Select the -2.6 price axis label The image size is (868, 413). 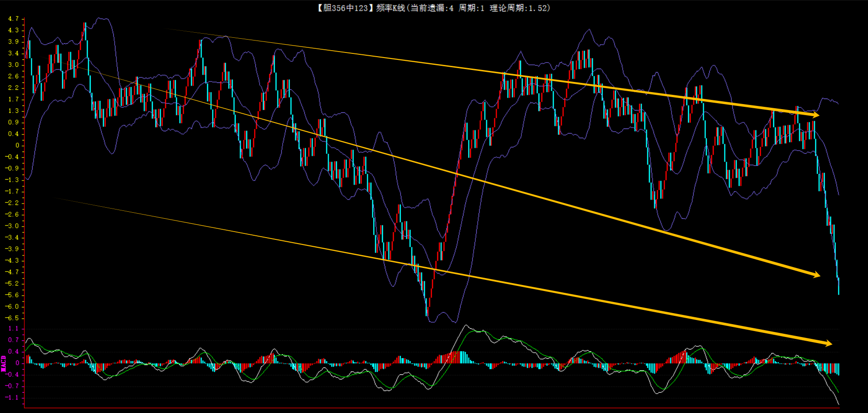click(x=12, y=215)
